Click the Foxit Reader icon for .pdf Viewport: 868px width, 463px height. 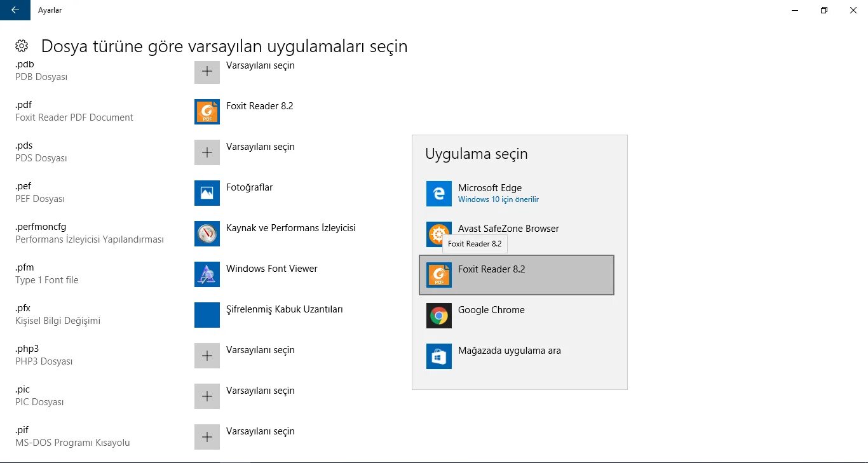pyautogui.click(x=207, y=112)
